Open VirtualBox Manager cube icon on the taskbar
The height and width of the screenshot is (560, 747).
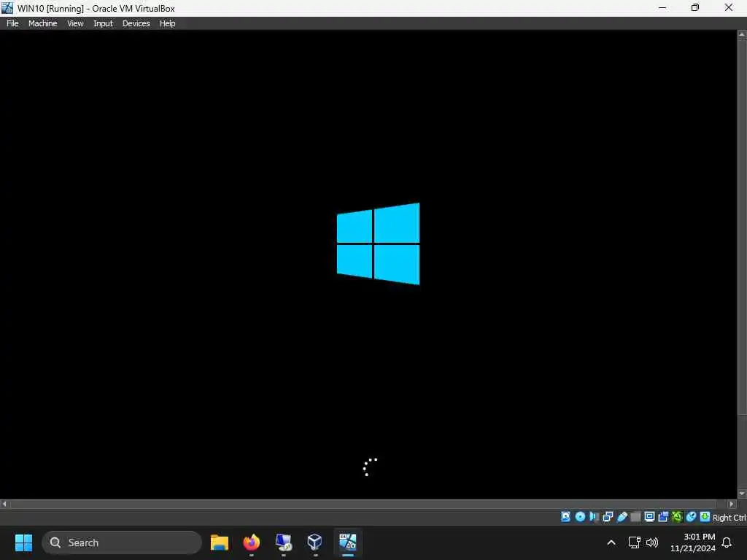tap(315, 542)
